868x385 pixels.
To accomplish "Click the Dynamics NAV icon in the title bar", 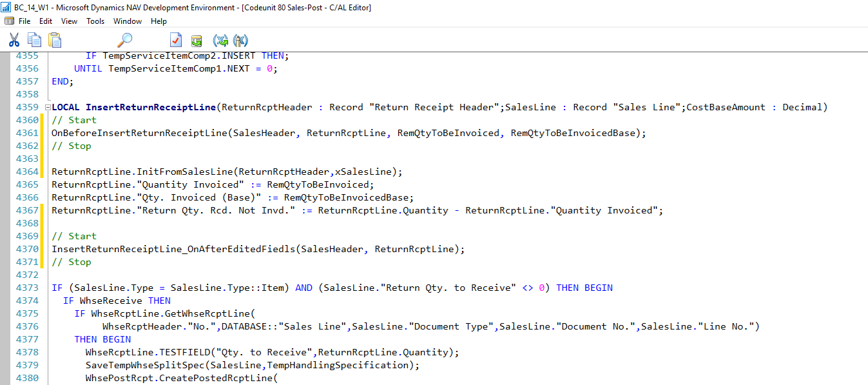I will tap(6, 8).
